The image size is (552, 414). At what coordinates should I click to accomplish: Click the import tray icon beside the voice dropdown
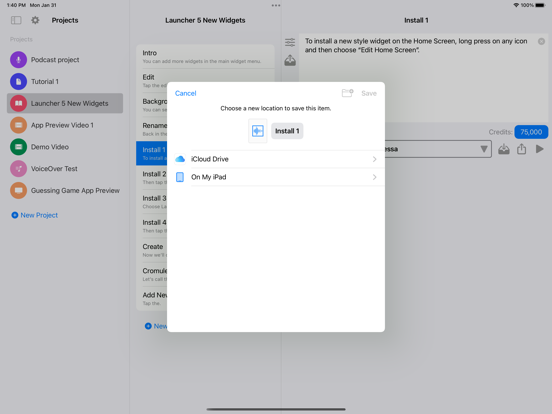504,149
